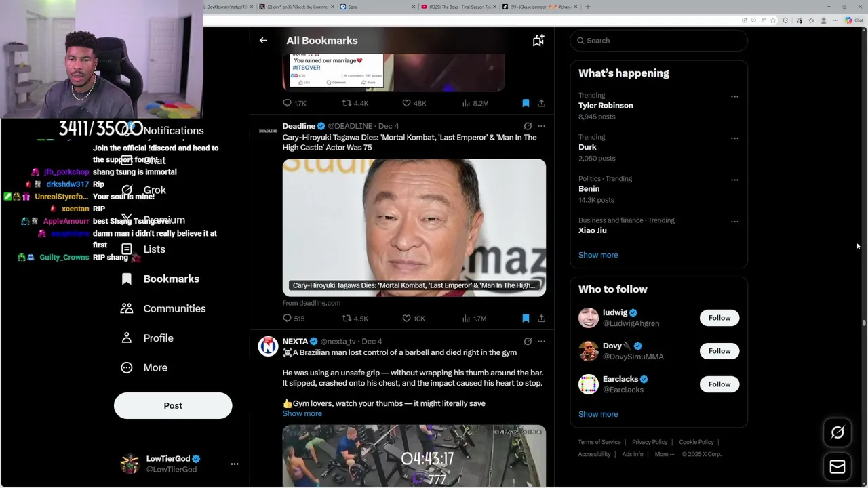Open the Benin politics trend
Screen dimensions: 868x488
(x=589, y=189)
